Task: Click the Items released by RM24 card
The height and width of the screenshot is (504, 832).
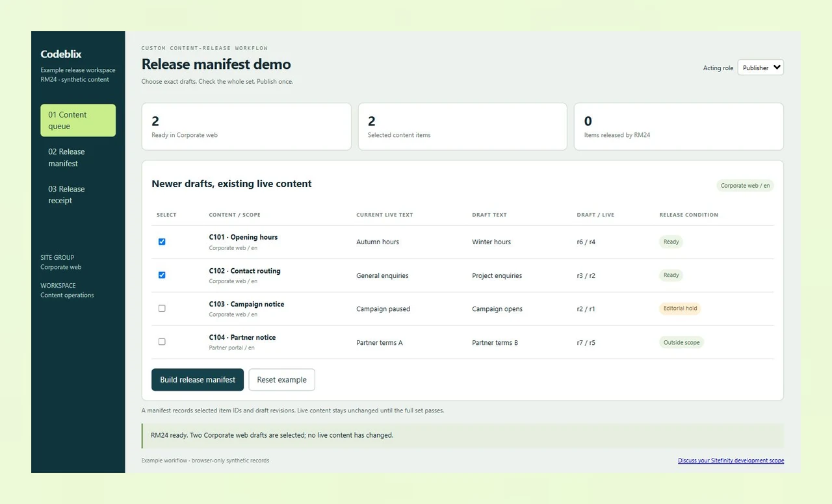Action: (x=679, y=127)
